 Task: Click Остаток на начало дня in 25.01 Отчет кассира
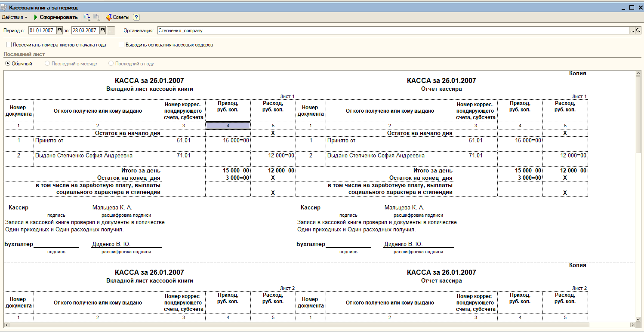click(x=420, y=133)
